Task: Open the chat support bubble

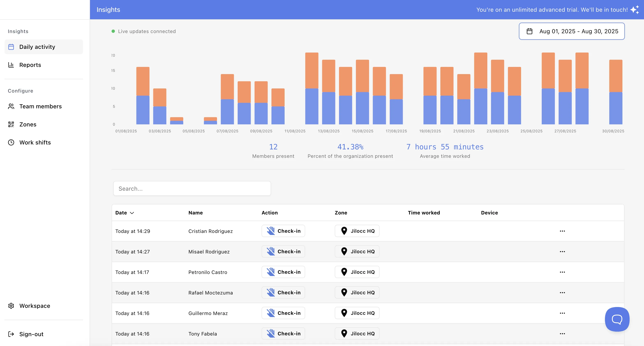Action: (x=617, y=319)
